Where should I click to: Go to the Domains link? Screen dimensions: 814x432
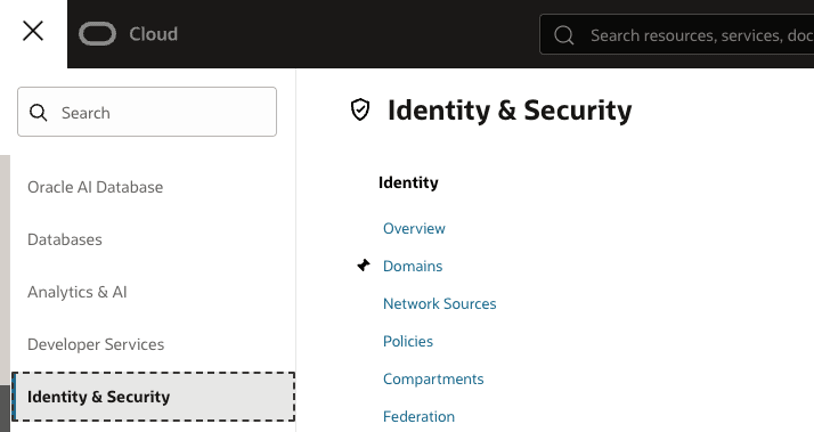(x=413, y=266)
